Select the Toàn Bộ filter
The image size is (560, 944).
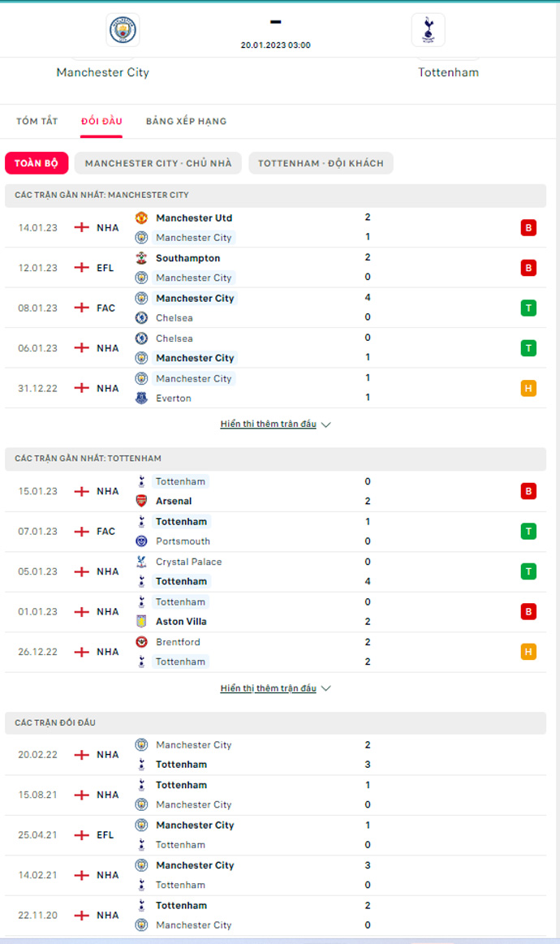tap(37, 163)
